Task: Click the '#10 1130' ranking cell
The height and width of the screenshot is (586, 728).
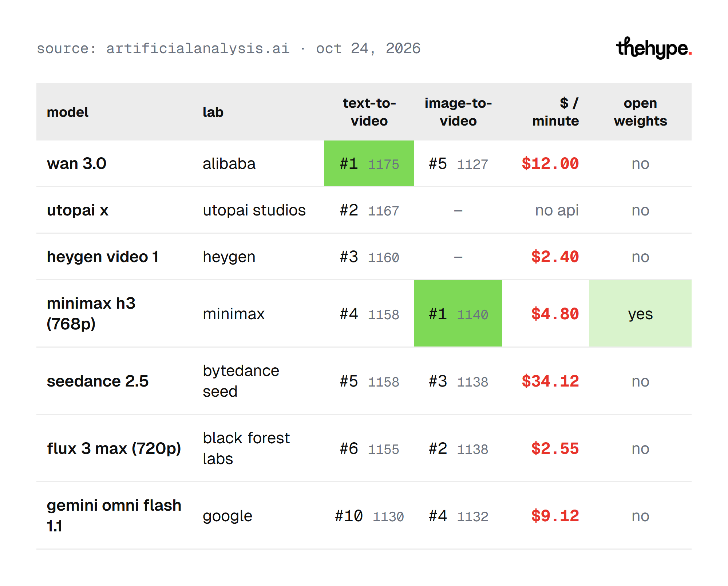Action: click(369, 516)
